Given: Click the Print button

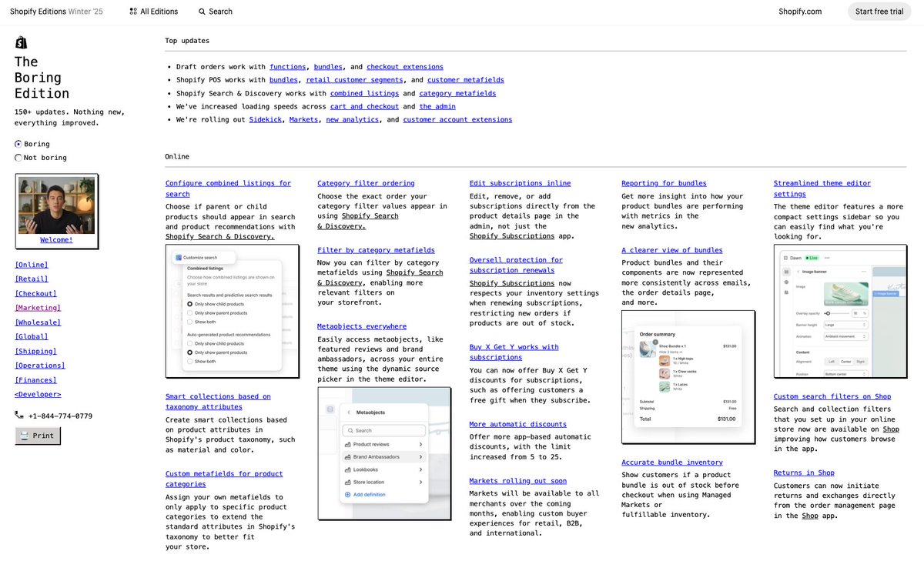Looking at the screenshot, I should [x=38, y=436].
